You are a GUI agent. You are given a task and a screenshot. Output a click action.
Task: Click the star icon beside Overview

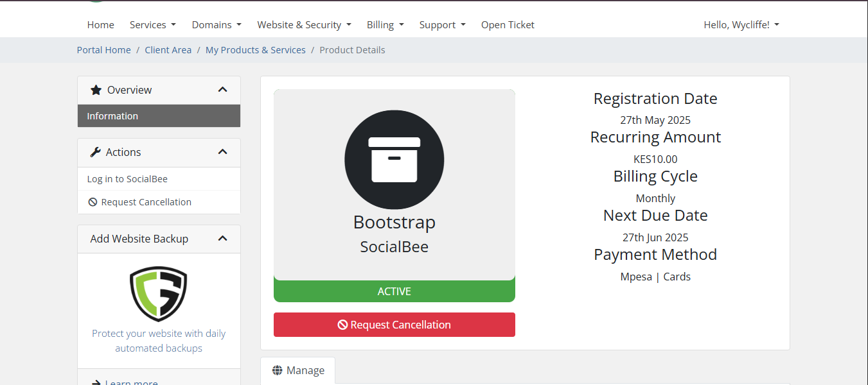[x=96, y=90]
